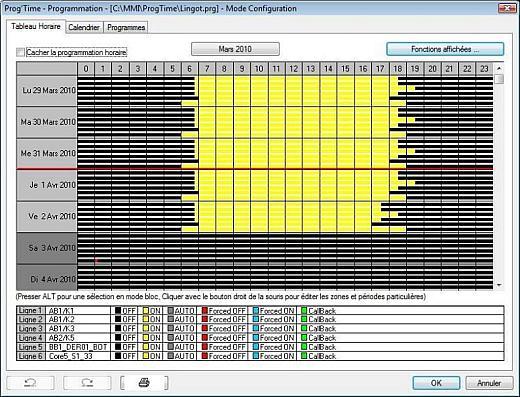Click scrollbar down arrow of schedule

point(499,285)
